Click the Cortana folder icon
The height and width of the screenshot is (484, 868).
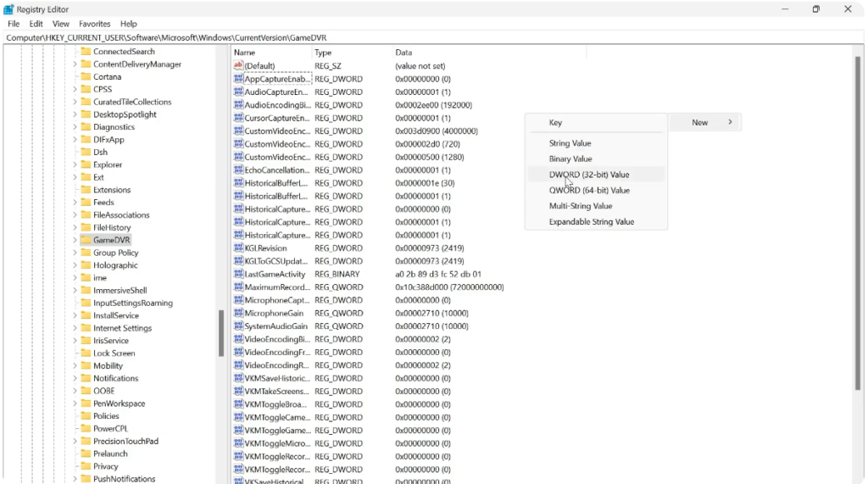coord(86,76)
